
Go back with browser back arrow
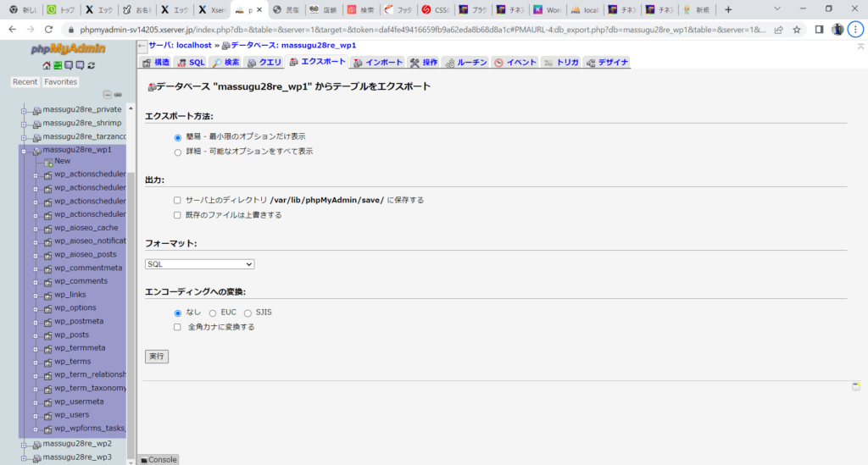coord(12,30)
